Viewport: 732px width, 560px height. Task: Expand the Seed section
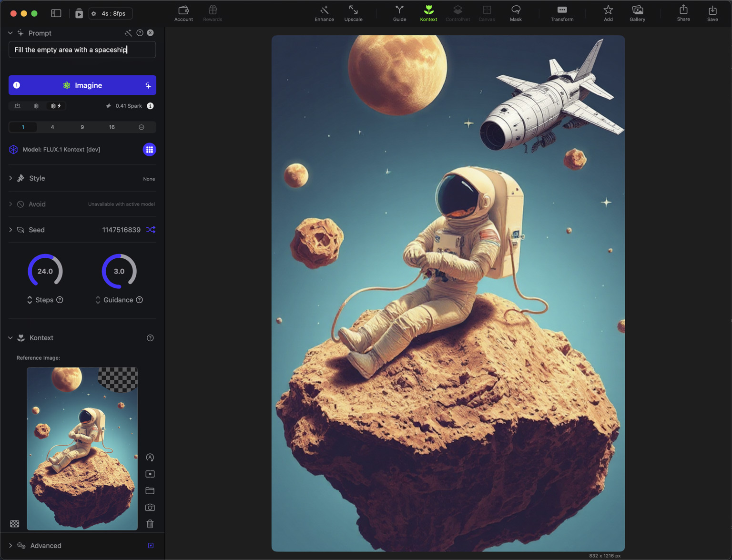coord(10,230)
